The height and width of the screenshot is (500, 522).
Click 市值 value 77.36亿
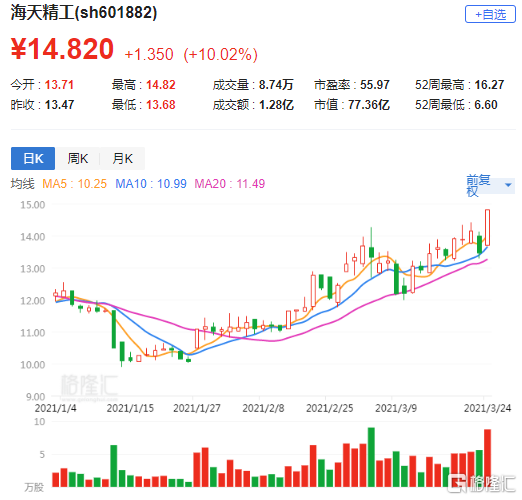369,105
